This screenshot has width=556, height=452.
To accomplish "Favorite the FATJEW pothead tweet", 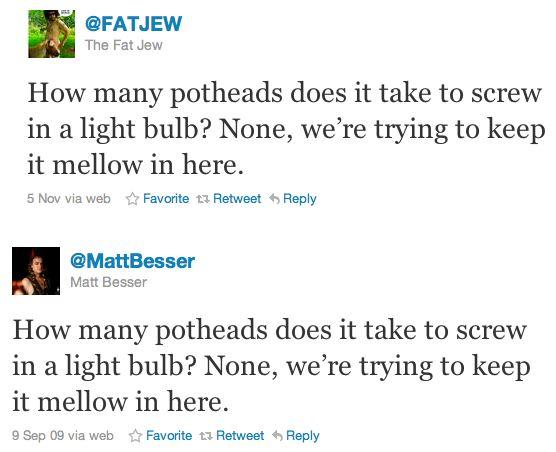I will tap(158, 199).
